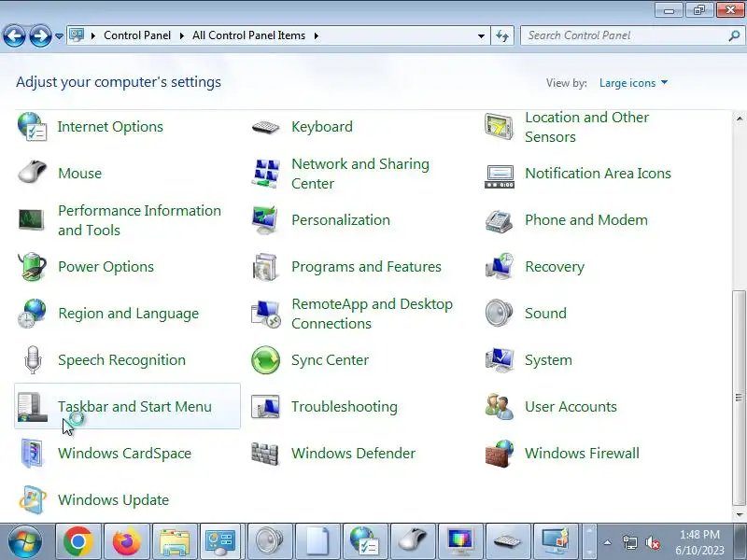The width and height of the screenshot is (747, 560).
Task: Click the Personalization icon
Action: (x=265, y=220)
